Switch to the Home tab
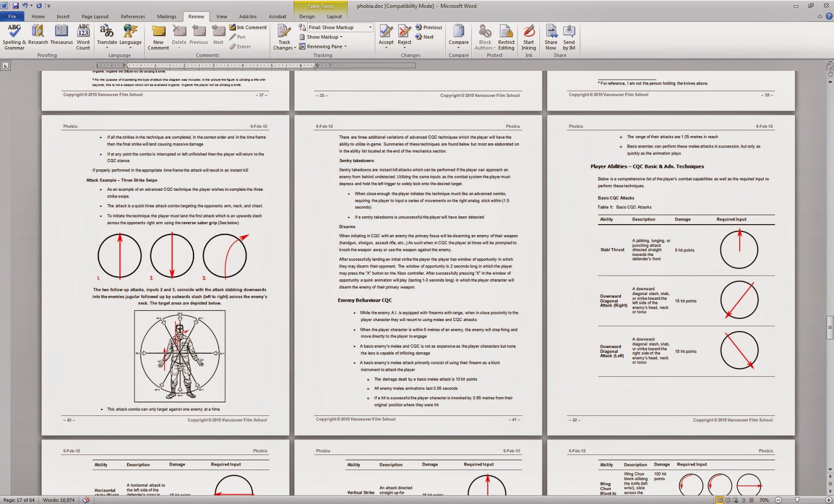834x504 pixels. (38, 16)
